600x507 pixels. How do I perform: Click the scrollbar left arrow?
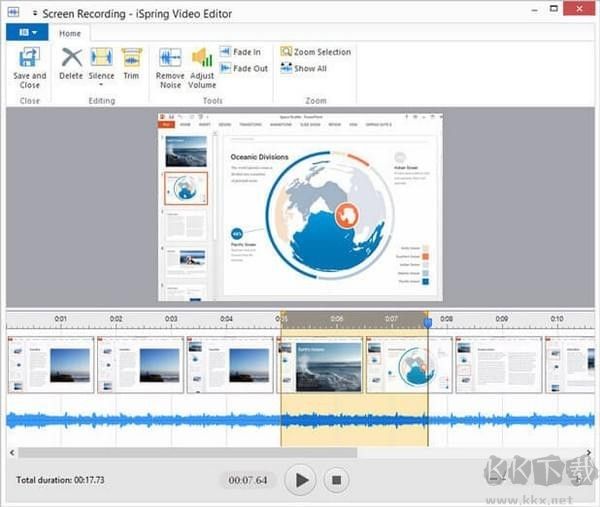[12, 453]
